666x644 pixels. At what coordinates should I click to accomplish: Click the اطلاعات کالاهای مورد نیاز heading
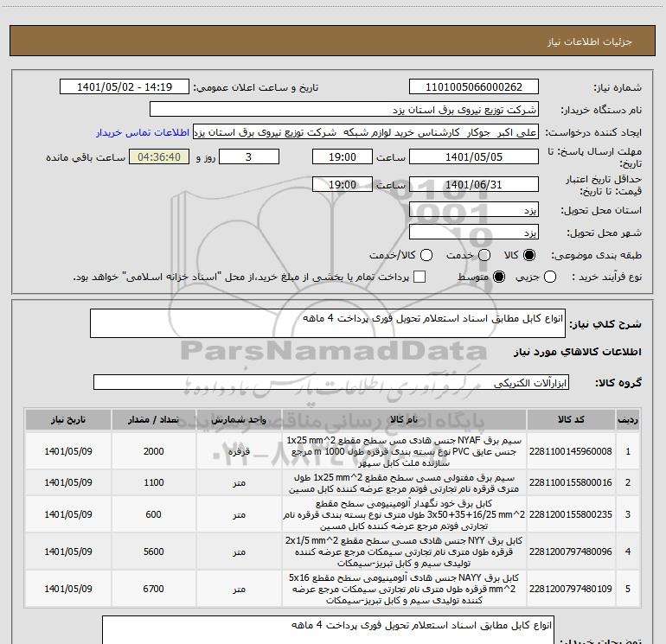[x=578, y=352]
